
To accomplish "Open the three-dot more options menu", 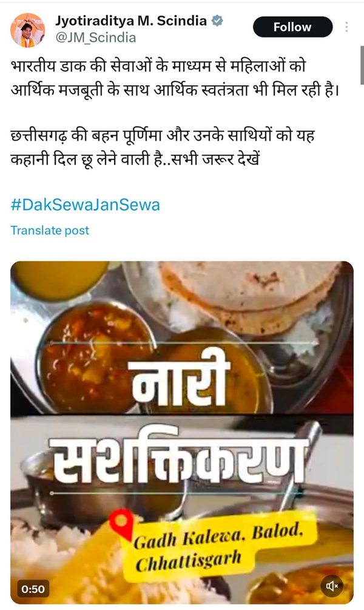I will pos(346,27).
